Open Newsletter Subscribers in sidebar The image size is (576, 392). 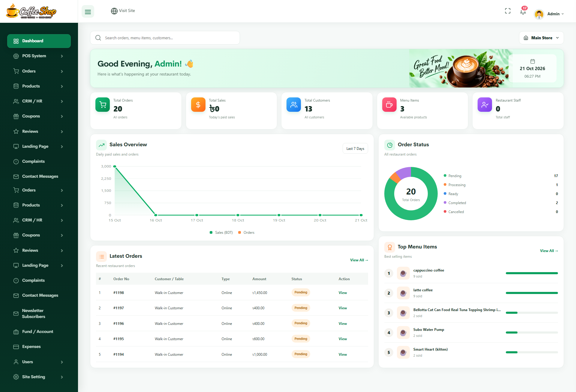pyautogui.click(x=39, y=313)
